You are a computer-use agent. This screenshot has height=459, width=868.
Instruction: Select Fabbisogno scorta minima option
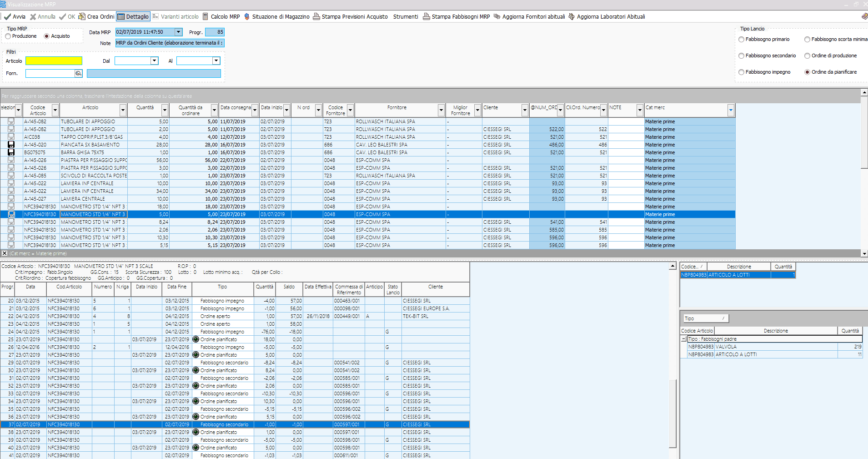[x=808, y=40]
